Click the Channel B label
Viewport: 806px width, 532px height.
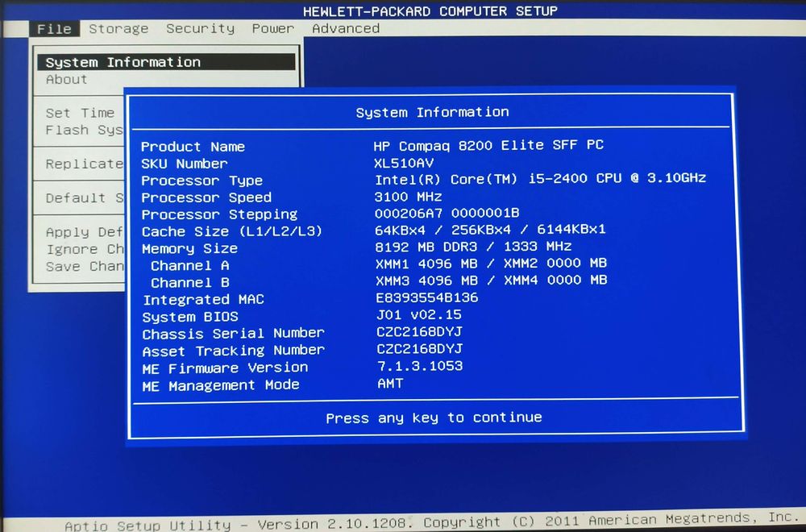click(x=190, y=283)
